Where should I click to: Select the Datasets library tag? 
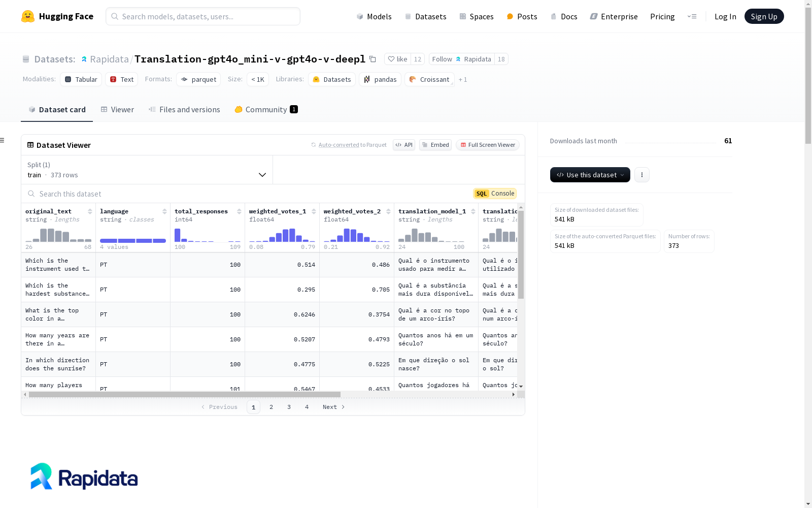[332, 79]
